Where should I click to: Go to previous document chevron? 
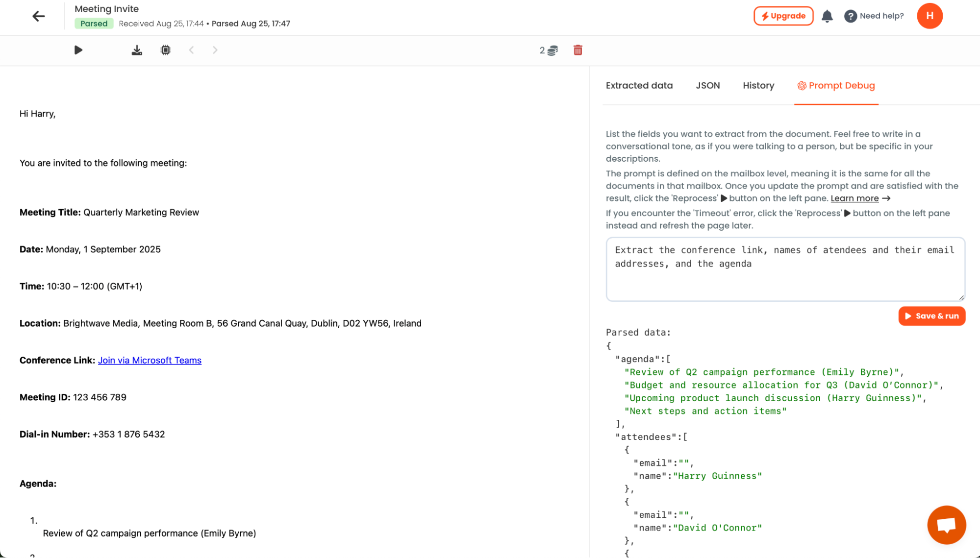click(192, 50)
